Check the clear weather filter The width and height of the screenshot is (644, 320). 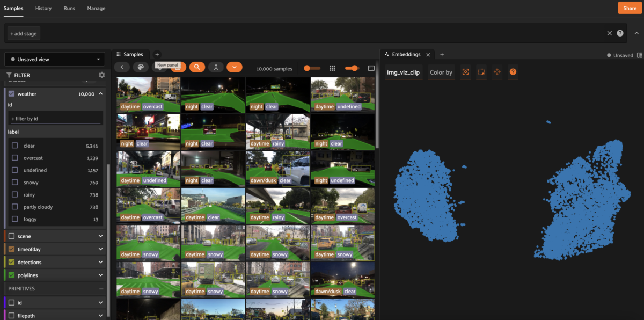coord(14,146)
